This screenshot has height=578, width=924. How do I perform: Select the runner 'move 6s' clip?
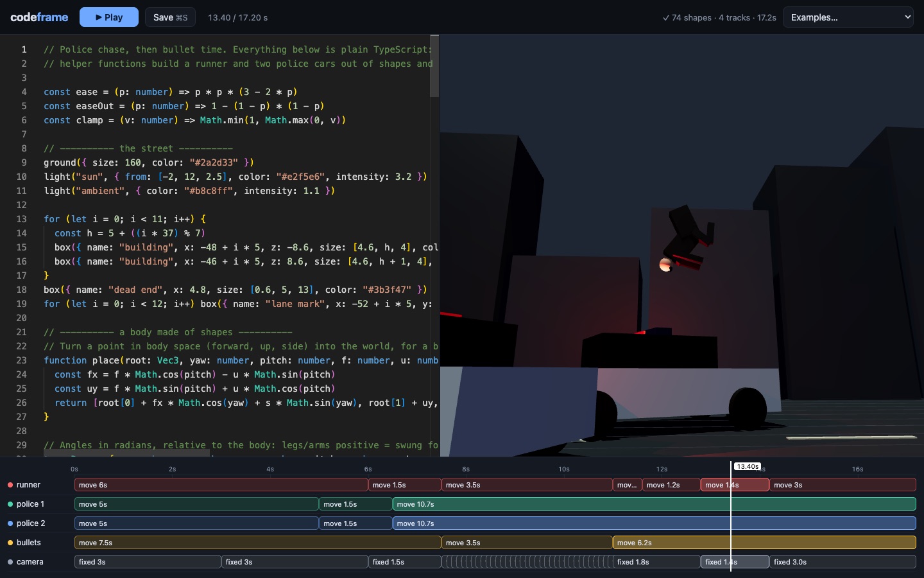pyautogui.click(x=221, y=485)
